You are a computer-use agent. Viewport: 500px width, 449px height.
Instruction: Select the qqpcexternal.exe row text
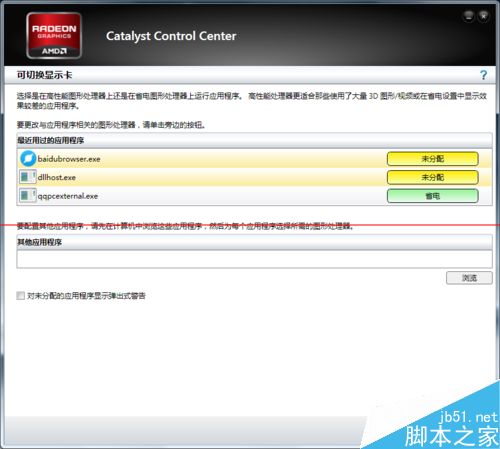coord(68,196)
